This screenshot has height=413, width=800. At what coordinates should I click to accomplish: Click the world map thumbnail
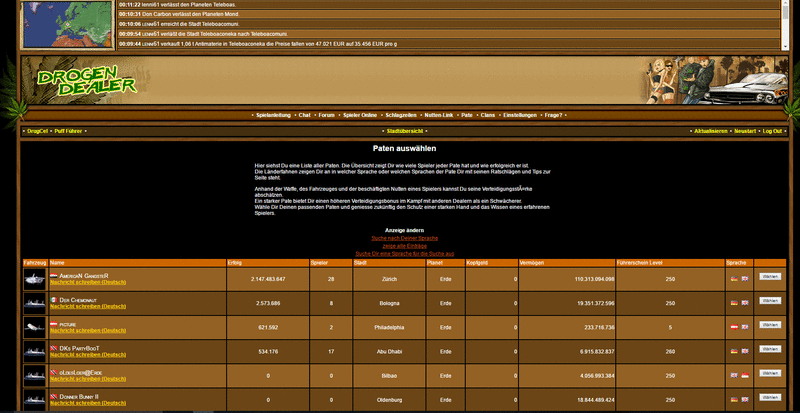point(67,24)
